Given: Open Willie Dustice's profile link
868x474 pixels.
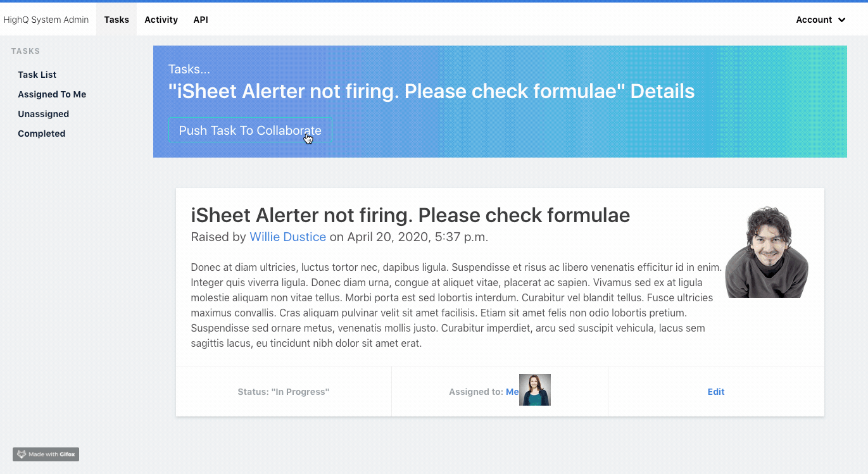Looking at the screenshot, I should (287, 237).
